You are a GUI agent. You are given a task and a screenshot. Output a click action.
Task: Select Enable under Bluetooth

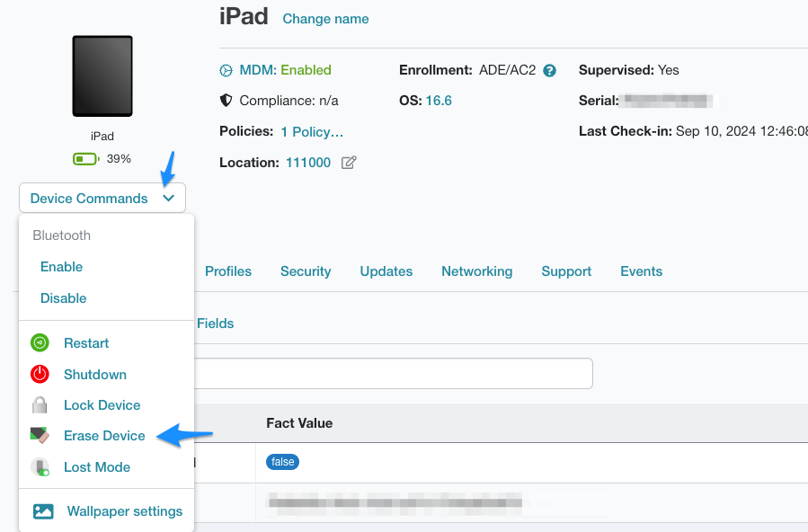pyautogui.click(x=61, y=267)
